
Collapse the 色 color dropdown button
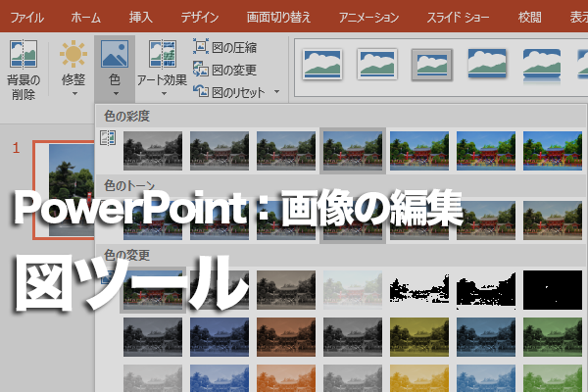(115, 69)
